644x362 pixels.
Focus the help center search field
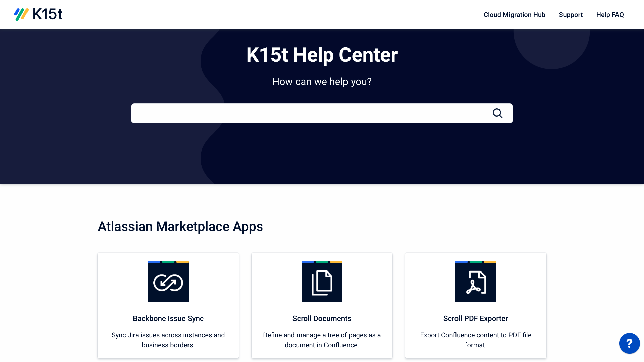tap(309, 113)
